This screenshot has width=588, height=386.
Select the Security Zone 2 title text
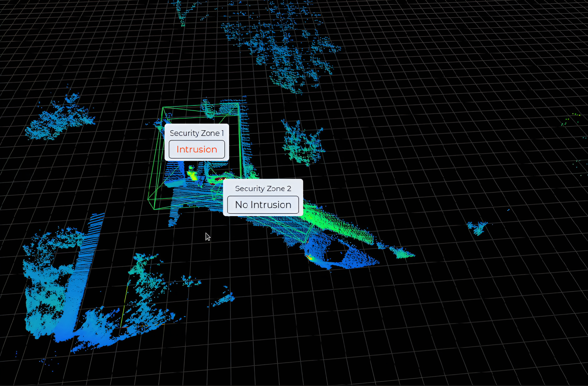pos(263,189)
